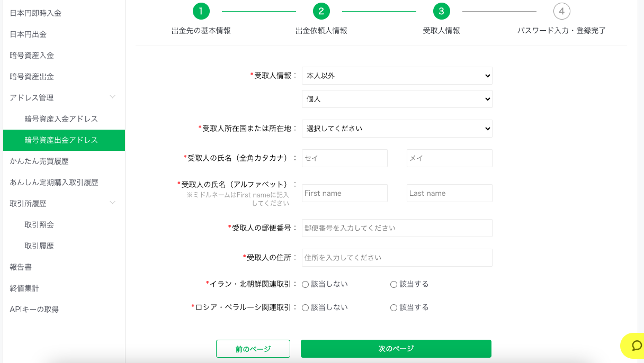
Task: Click the 次のページ button
Action: (x=396, y=349)
